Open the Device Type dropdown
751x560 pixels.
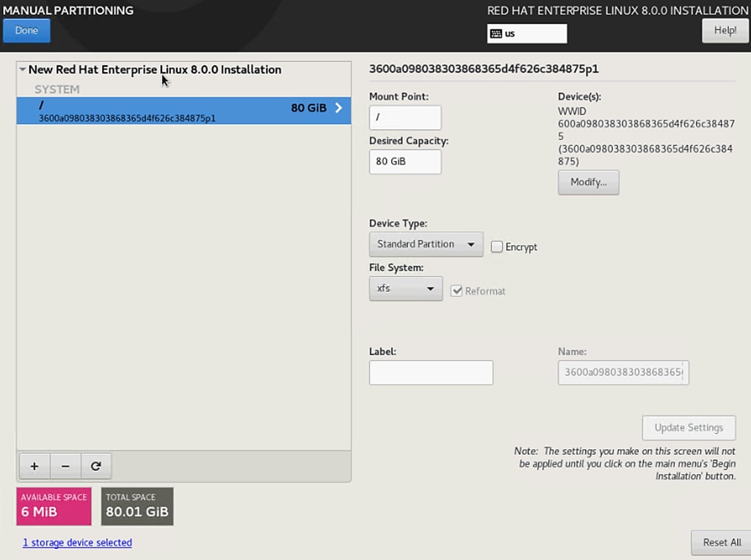[x=426, y=244]
